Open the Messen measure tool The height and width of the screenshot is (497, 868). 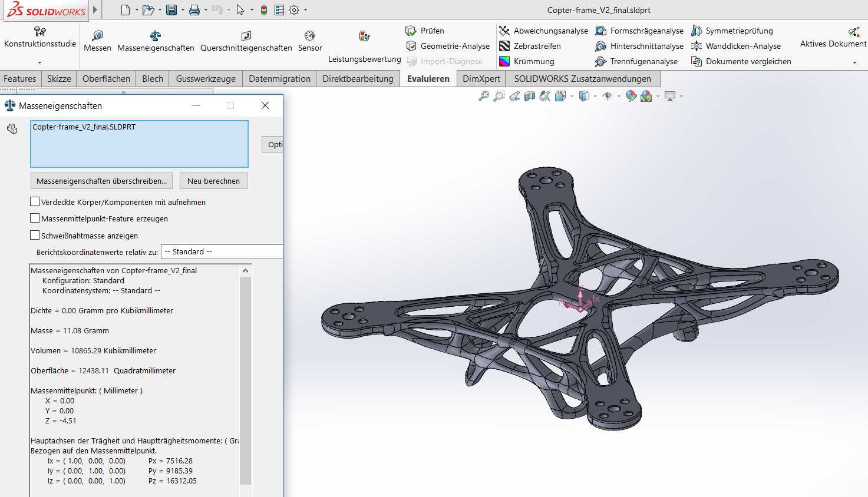tap(97, 41)
